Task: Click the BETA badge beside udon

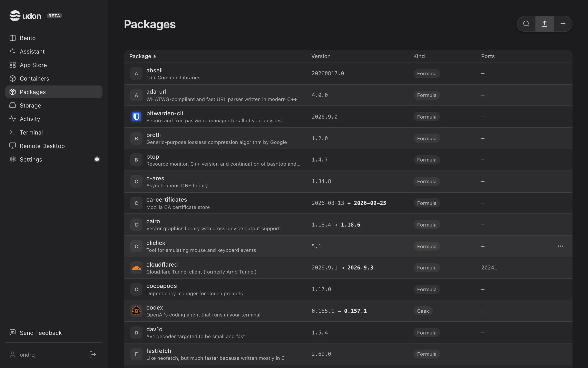Action: coord(54,16)
